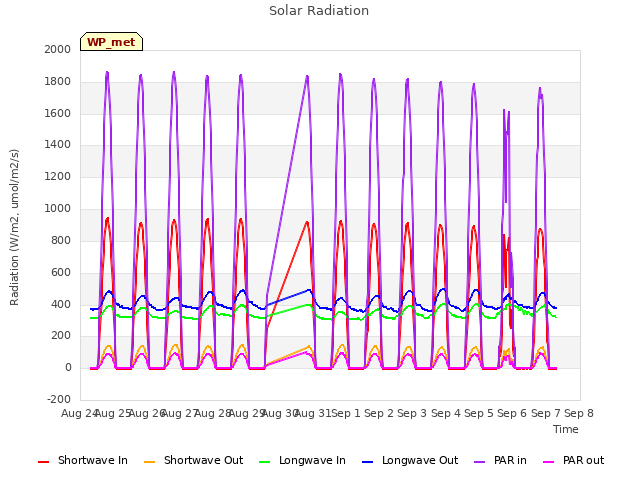Click the Sep 1 x-axis label
640x480 pixels.
(346, 413)
